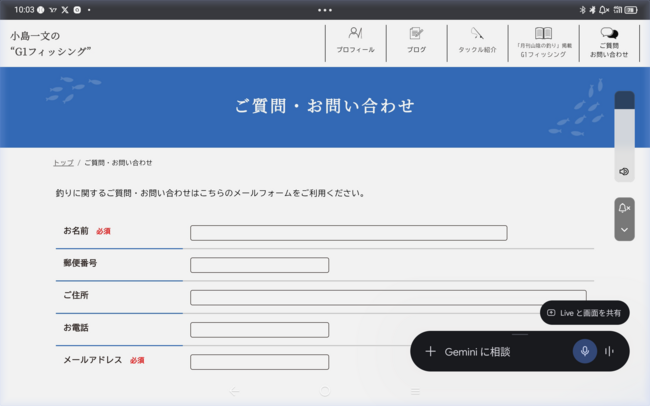The width and height of the screenshot is (650, 406).
Task: Tap the X app notification icon in the status bar
Action: point(65,10)
